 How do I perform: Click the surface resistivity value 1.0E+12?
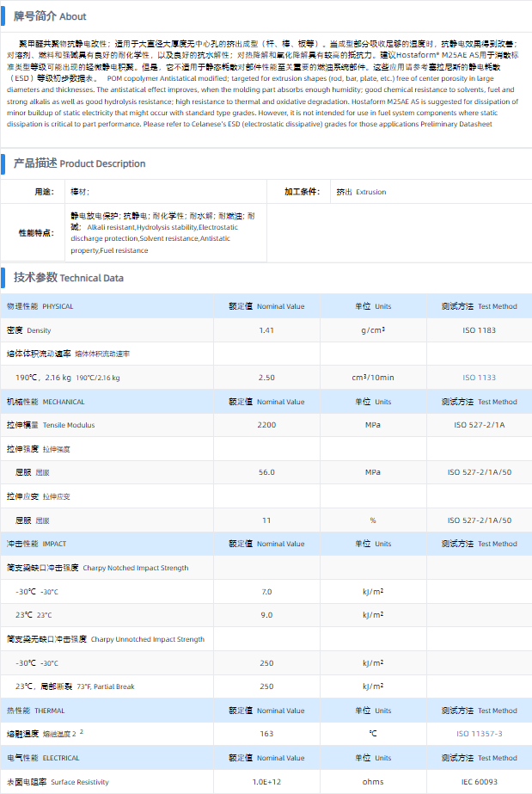266,782
